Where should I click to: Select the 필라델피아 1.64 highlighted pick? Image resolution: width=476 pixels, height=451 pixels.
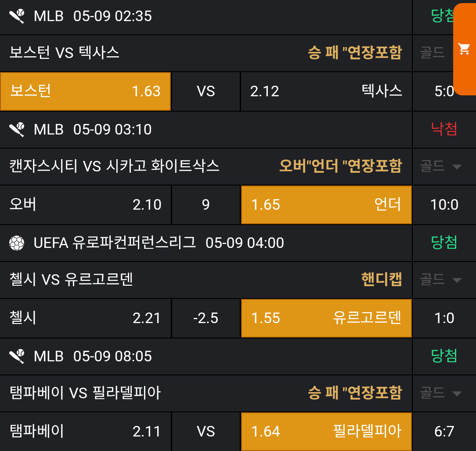326,432
